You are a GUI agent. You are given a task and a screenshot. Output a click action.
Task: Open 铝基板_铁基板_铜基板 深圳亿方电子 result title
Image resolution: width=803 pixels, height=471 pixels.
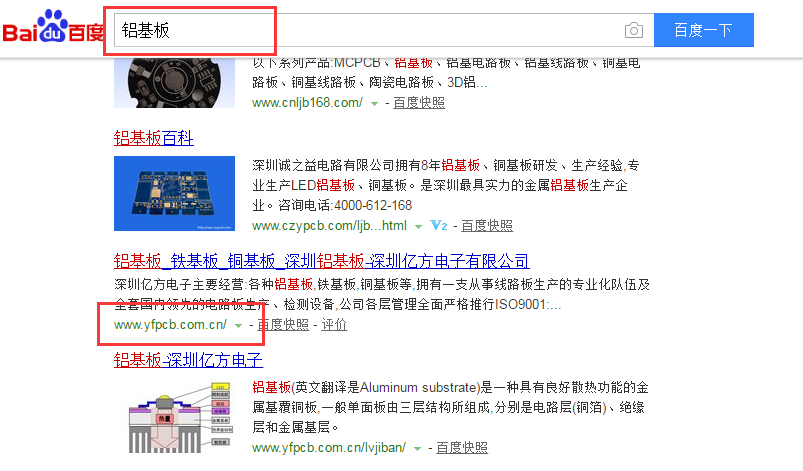[x=322, y=261]
